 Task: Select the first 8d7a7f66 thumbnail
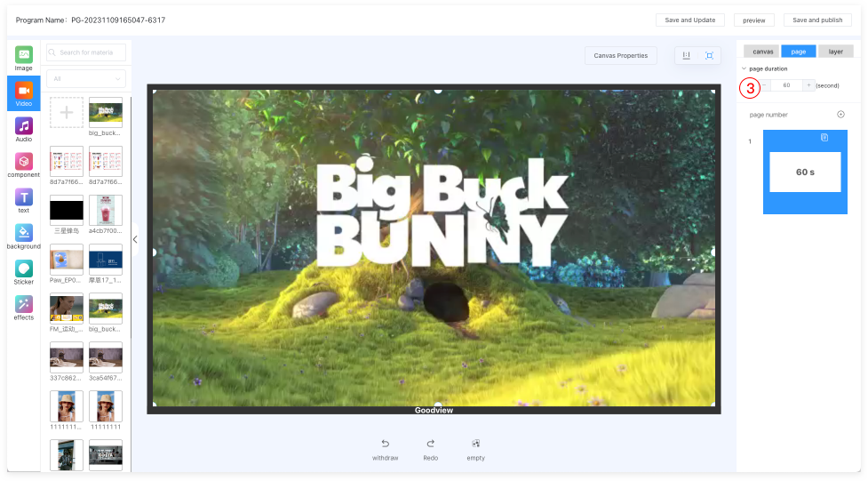(67, 161)
